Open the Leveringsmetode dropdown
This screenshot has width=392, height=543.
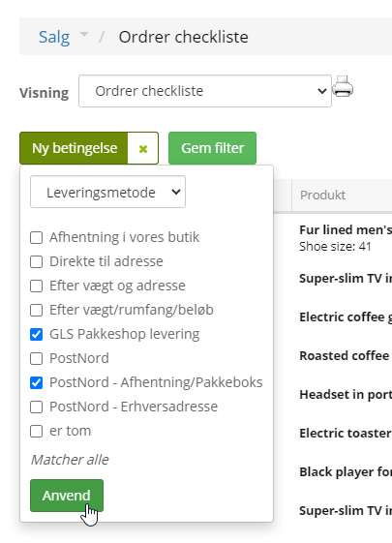[107, 192]
